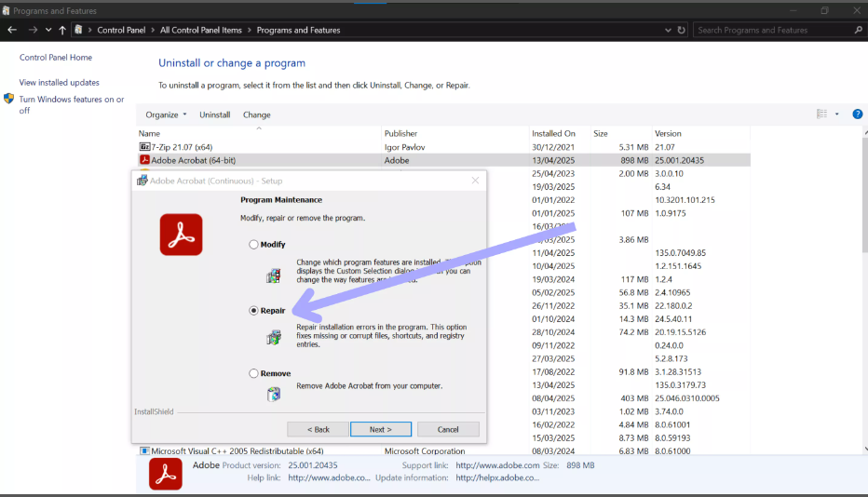Open the http://helpx.adobe.co... update link
The width and height of the screenshot is (868, 497).
click(497, 477)
